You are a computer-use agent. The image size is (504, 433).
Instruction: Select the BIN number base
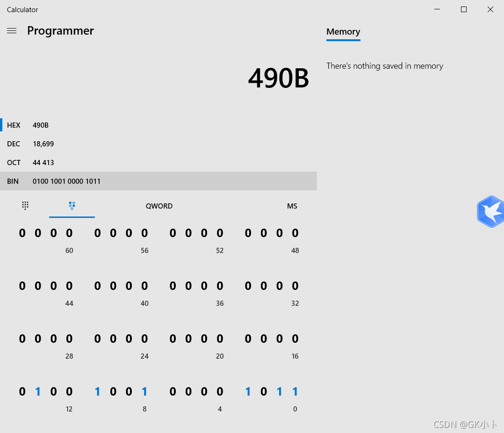click(x=158, y=181)
